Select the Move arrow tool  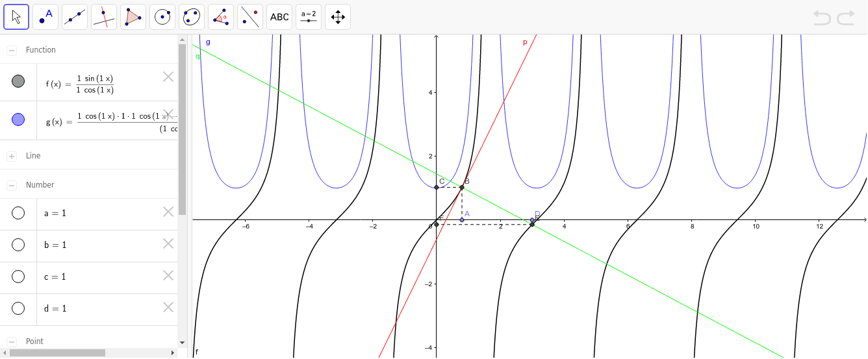click(x=16, y=17)
